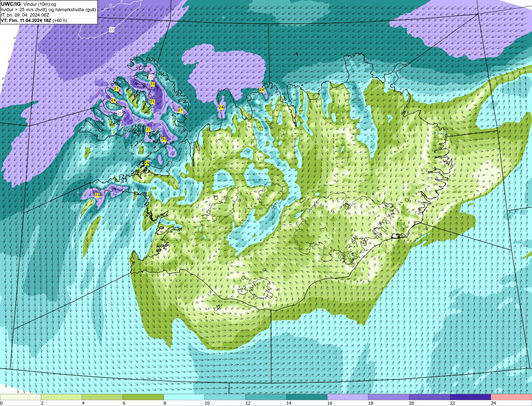
Task: Click the yellow "30" max gust label
Action: pyautogui.click(x=164, y=139)
